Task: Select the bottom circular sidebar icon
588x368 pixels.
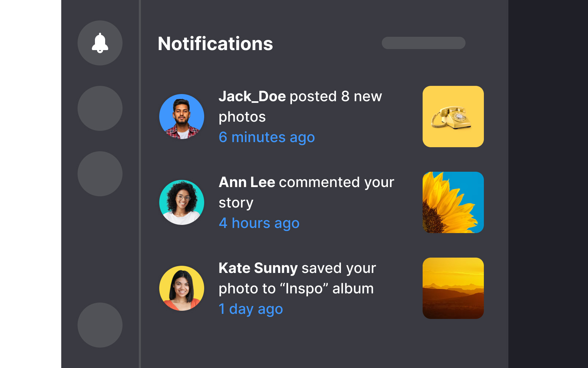Action: coord(100,325)
